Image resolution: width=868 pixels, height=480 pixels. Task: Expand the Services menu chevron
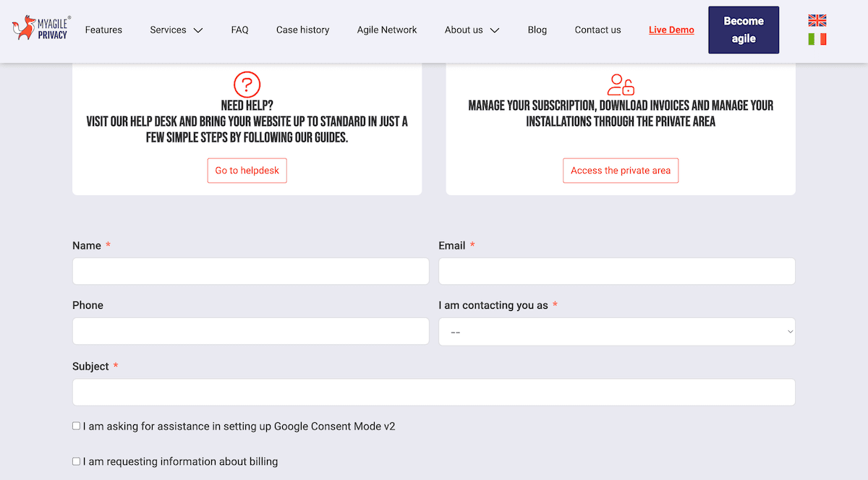click(197, 30)
